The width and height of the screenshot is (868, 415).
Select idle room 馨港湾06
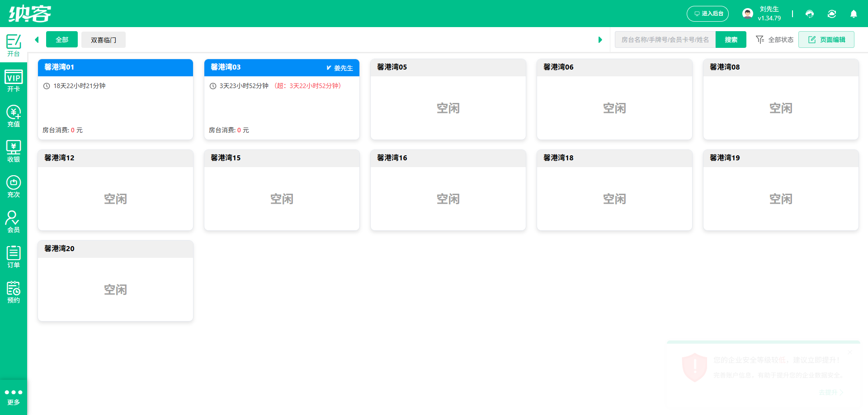pyautogui.click(x=614, y=99)
